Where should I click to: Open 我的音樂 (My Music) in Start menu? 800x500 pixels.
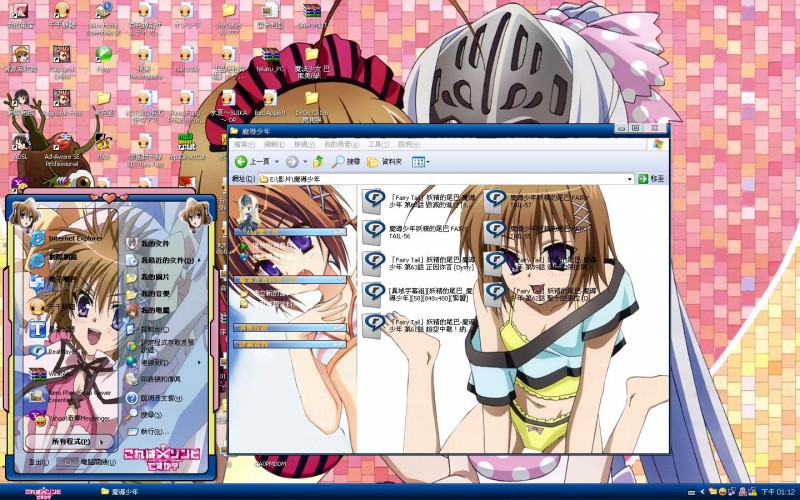coord(148,294)
